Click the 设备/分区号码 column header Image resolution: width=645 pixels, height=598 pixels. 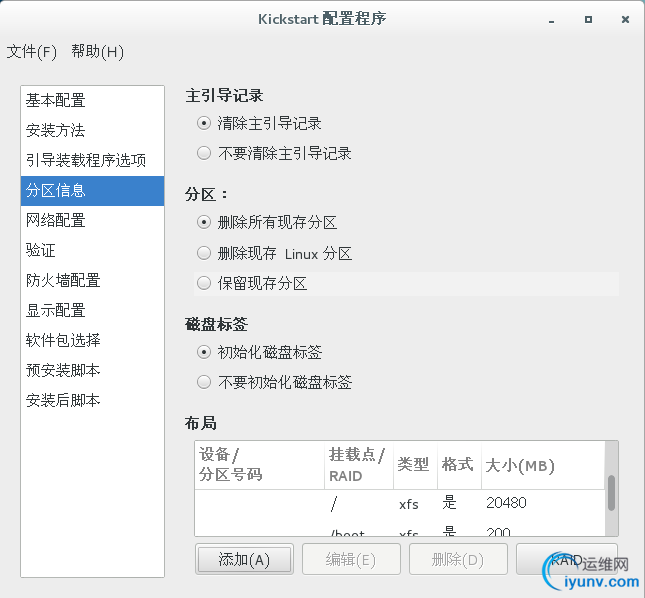[x=260, y=465]
